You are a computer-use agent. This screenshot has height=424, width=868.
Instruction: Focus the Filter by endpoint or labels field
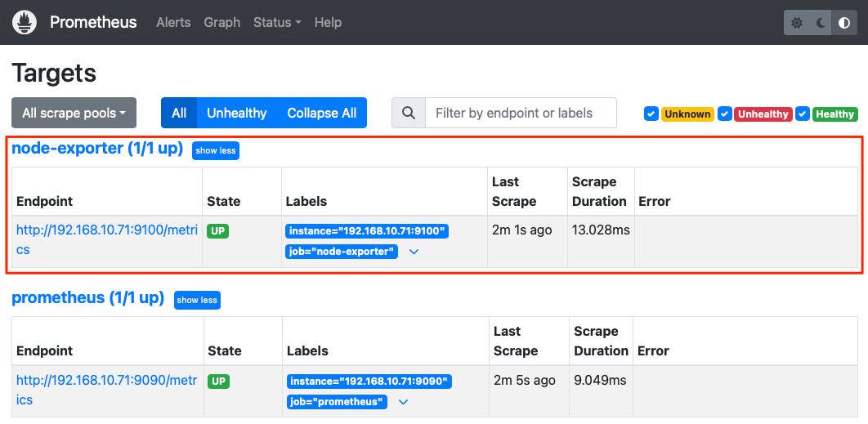tap(521, 113)
